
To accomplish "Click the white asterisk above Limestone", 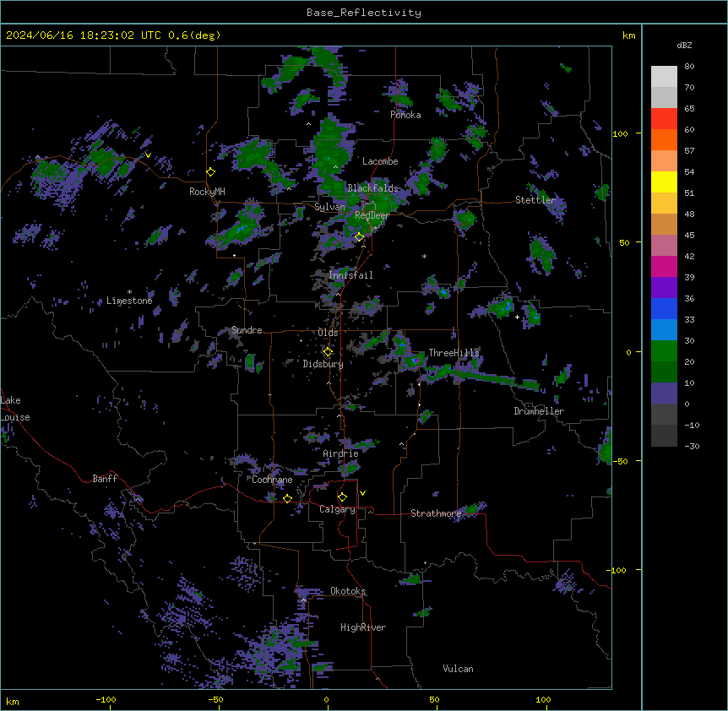I will (x=129, y=292).
